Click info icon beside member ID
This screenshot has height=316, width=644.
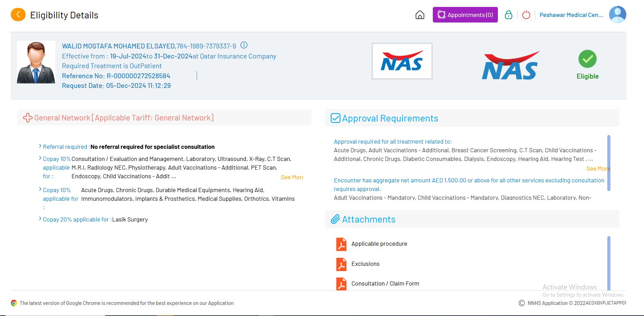point(244,45)
